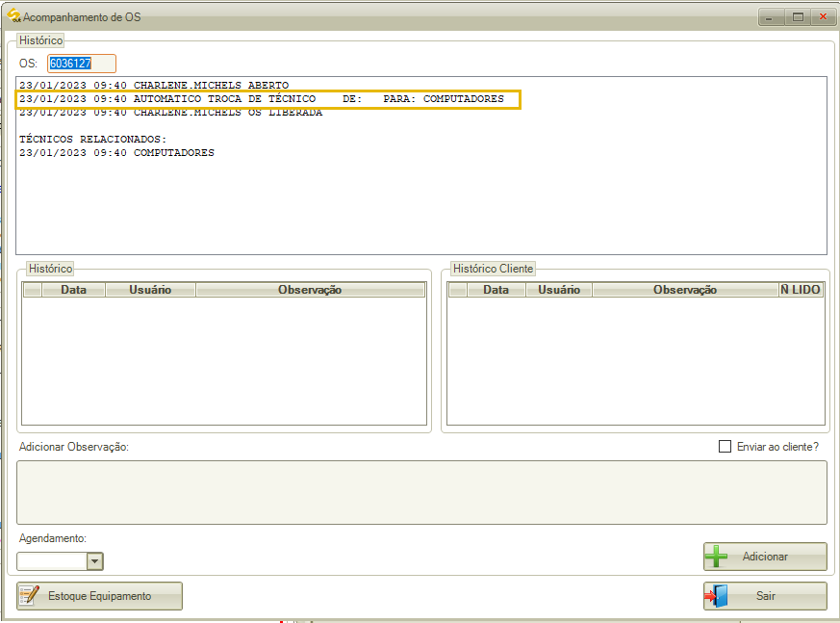
Task: Click the green plus icon on Adicionar
Action: point(716,557)
